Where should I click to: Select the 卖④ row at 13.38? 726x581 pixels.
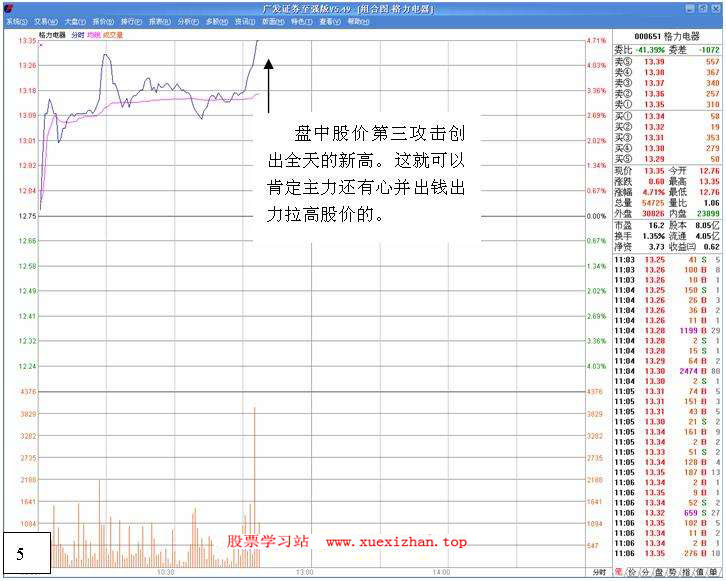(667, 72)
